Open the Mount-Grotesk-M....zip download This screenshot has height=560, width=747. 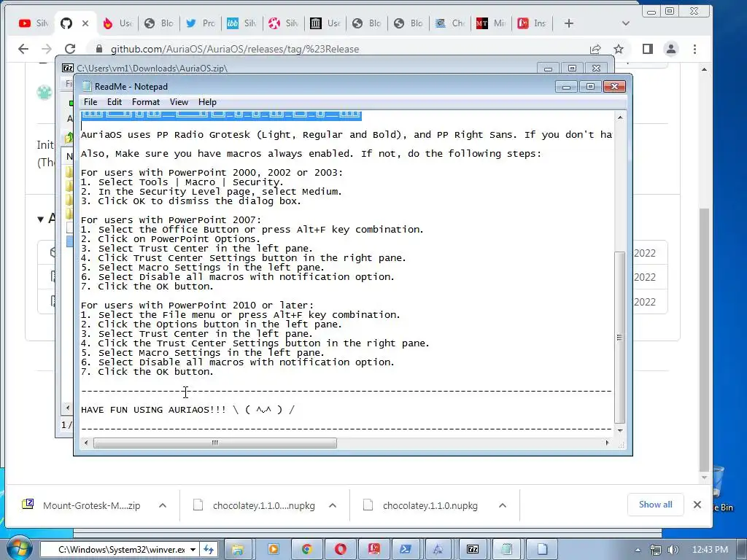(82, 505)
